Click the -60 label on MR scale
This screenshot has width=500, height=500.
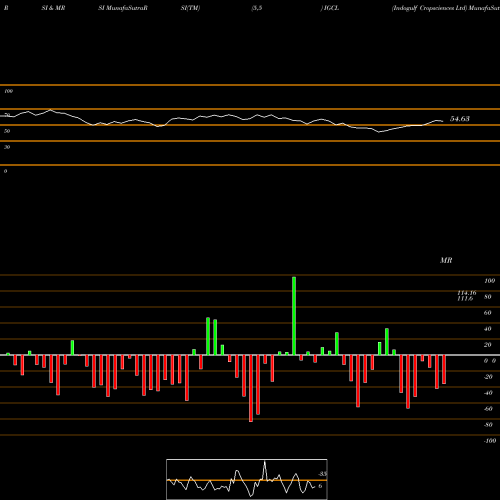coord(488,409)
